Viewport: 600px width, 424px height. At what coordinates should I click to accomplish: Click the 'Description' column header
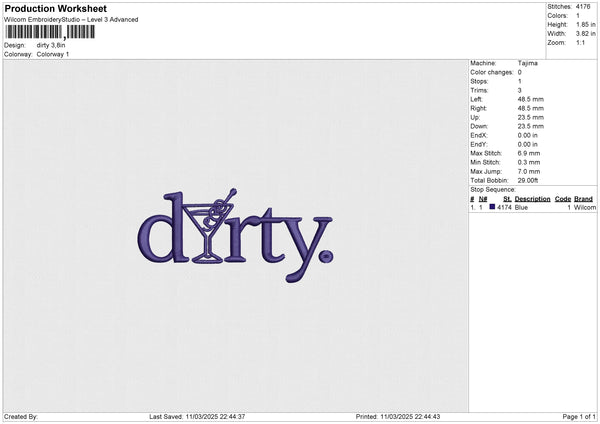click(x=532, y=199)
